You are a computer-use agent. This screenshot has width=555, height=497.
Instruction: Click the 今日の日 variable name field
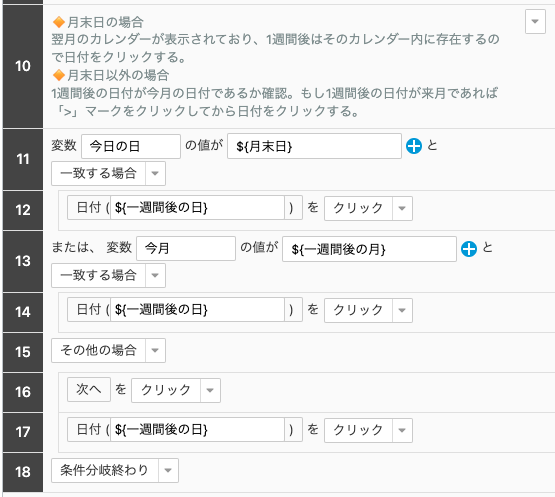pos(131,146)
